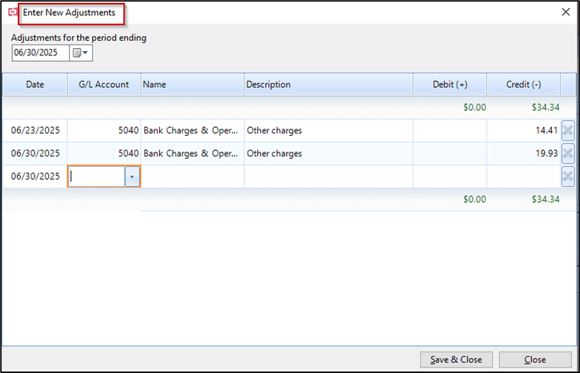580x373 pixels.
Task: Click the Description column header
Action: point(328,84)
